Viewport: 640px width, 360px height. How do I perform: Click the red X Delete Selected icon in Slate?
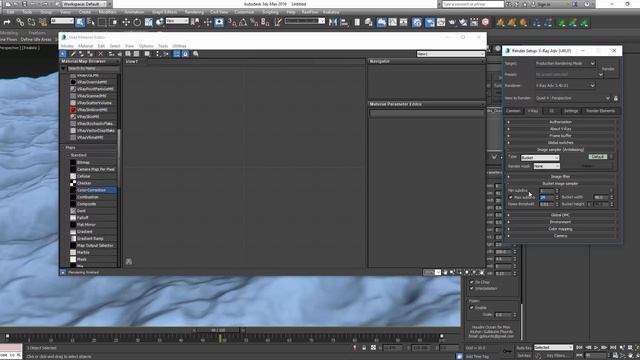100,54
